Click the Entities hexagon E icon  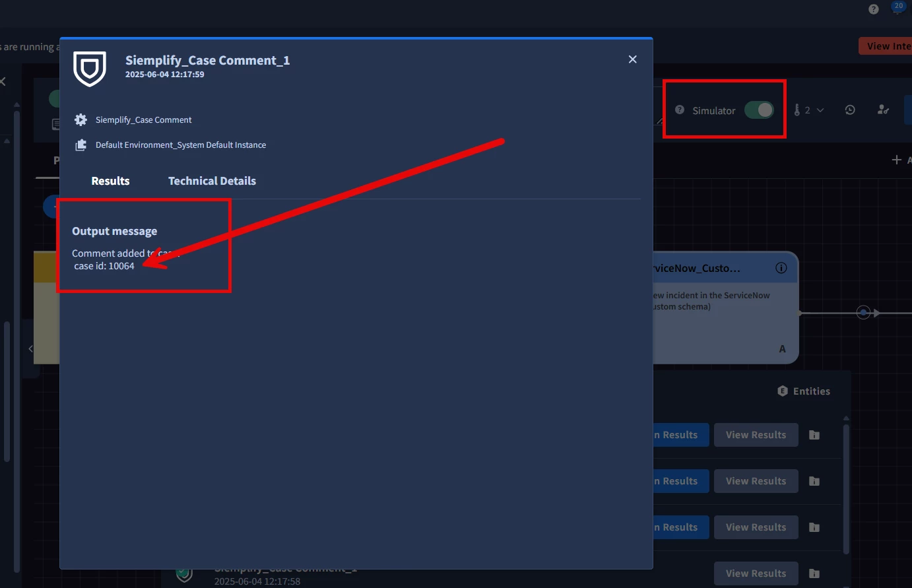[x=783, y=391]
